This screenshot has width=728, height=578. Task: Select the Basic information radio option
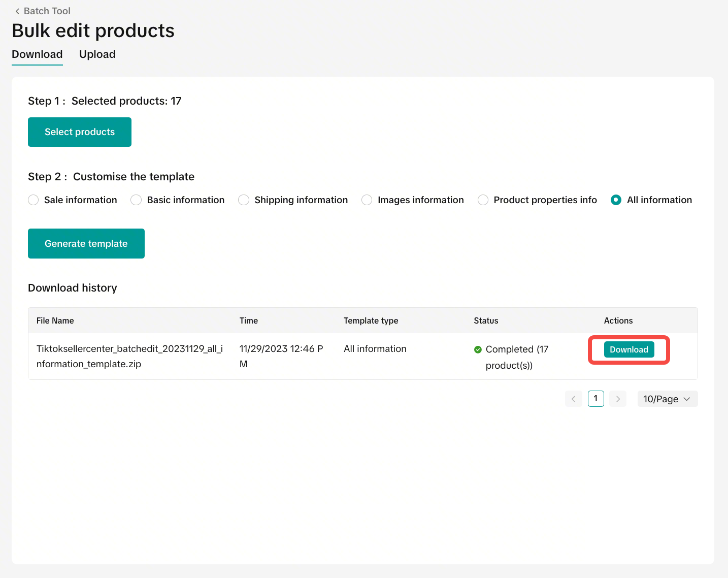point(136,200)
